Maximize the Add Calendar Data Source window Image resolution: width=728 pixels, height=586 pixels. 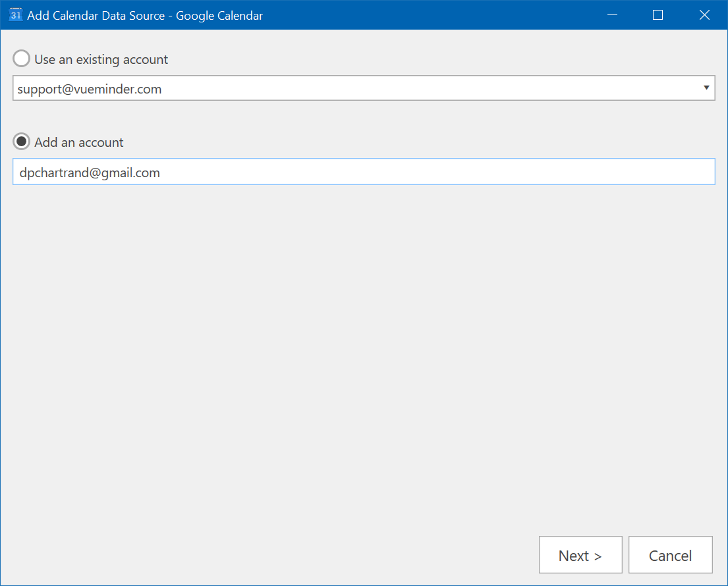tap(658, 15)
